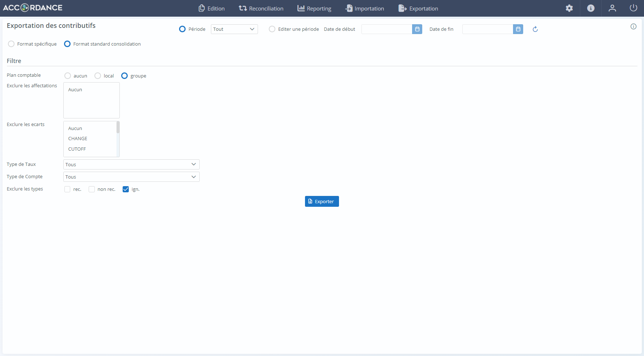The image size is (644, 356).
Task: Uncheck the ign. exclusion checkbox
Action: pos(126,189)
